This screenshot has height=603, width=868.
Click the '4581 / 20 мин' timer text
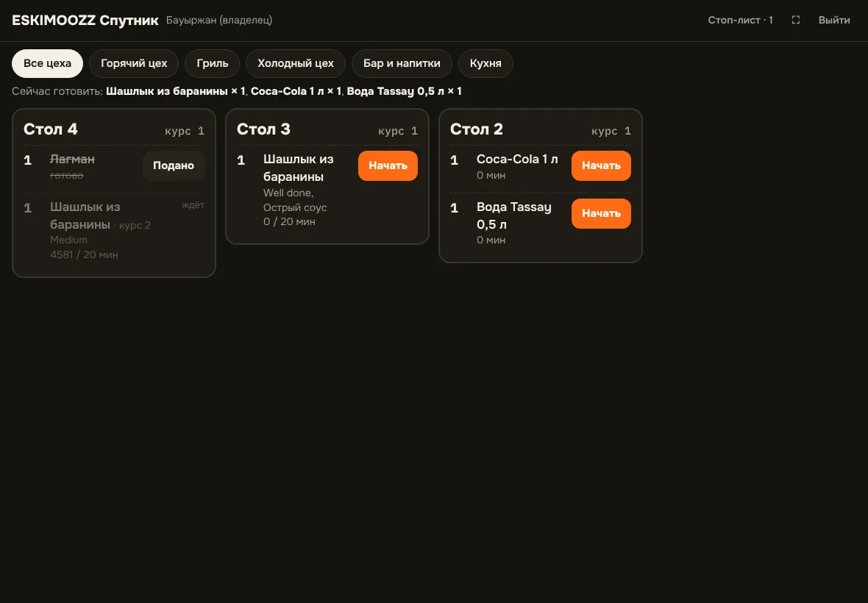pyautogui.click(x=84, y=255)
